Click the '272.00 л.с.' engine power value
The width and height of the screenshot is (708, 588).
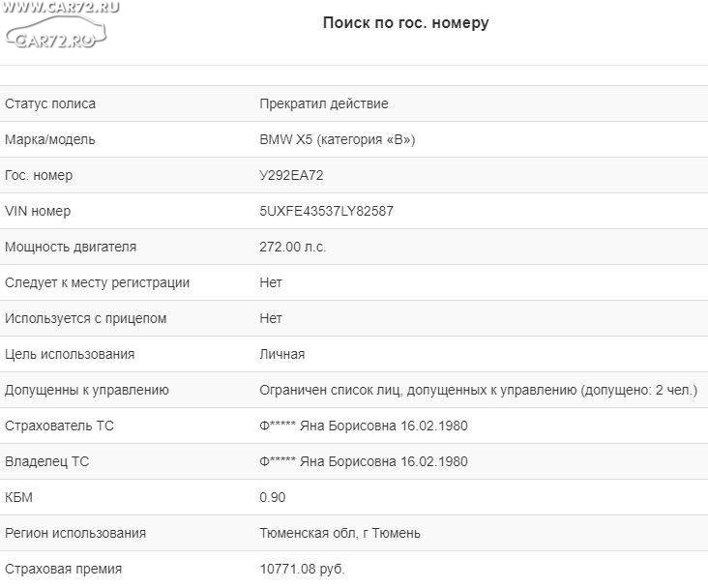(x=293, y=247)
